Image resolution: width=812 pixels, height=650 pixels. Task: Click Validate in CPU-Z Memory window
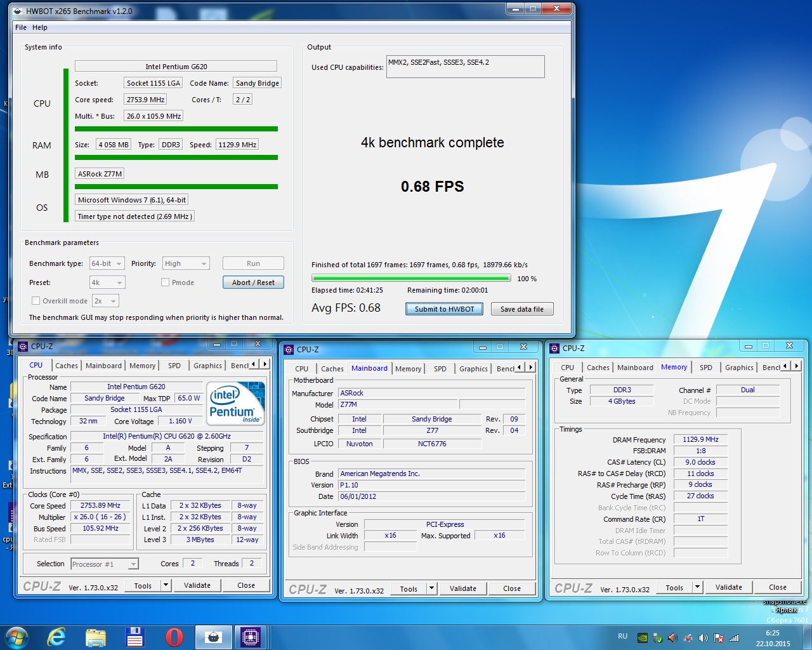tap(729, 587)
